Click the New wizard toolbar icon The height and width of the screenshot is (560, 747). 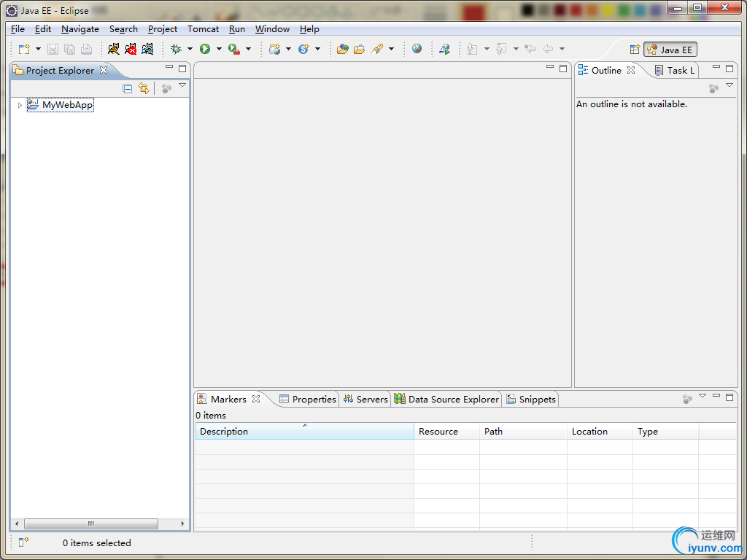[x=24, y=49]
